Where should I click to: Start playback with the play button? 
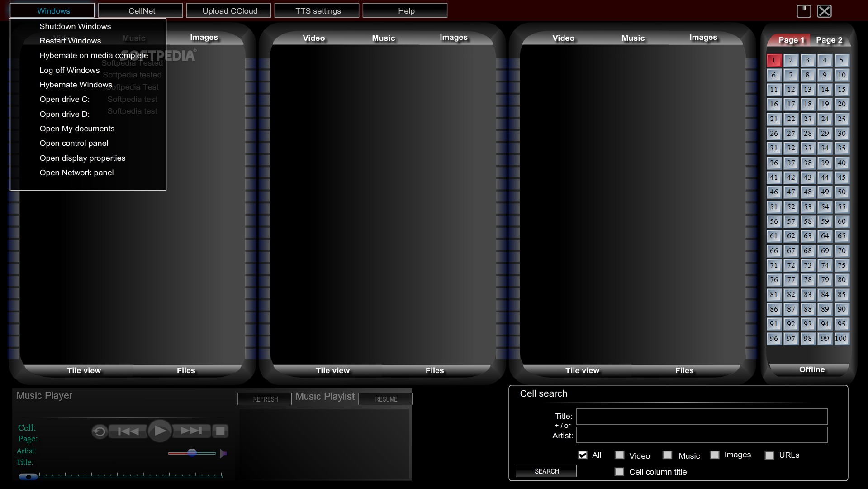point(160,431)
